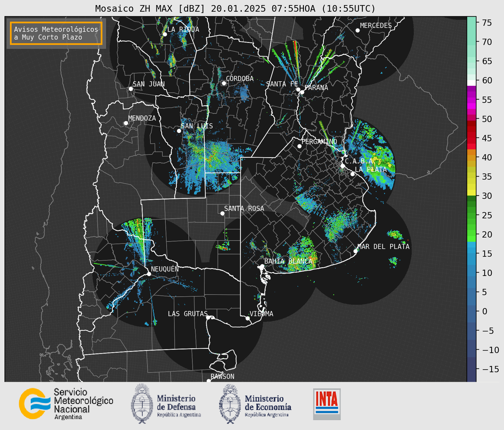Click the Ministerio de Economía emblem
504x430 pixels.
coord(229,404)
